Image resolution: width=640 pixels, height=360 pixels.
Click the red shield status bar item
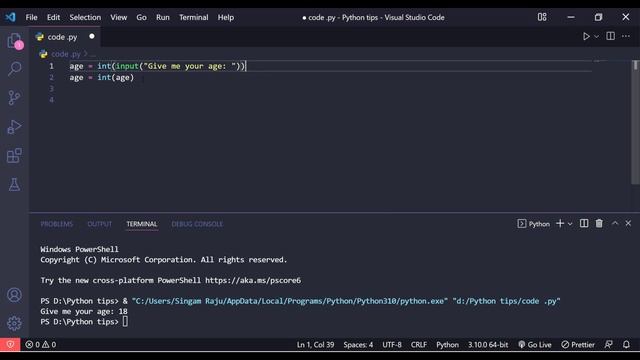(x=10, y=344)
